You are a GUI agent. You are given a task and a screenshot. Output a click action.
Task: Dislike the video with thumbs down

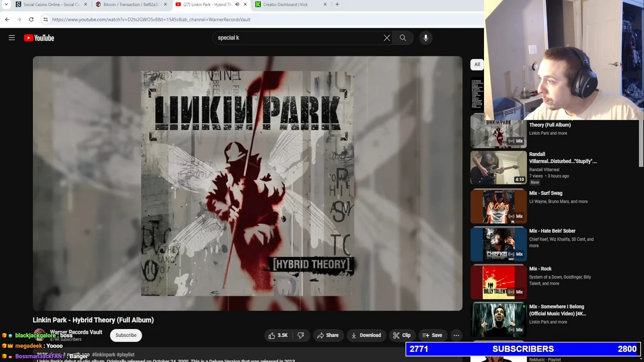pos(301,335)
